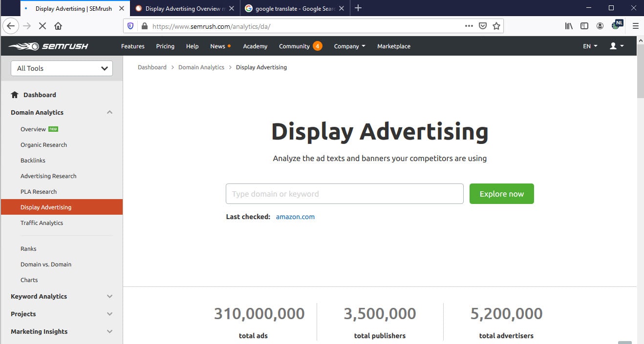Screen dimensions: 644x344
Task: Open the All Tools dropdown
Action: 61,68
